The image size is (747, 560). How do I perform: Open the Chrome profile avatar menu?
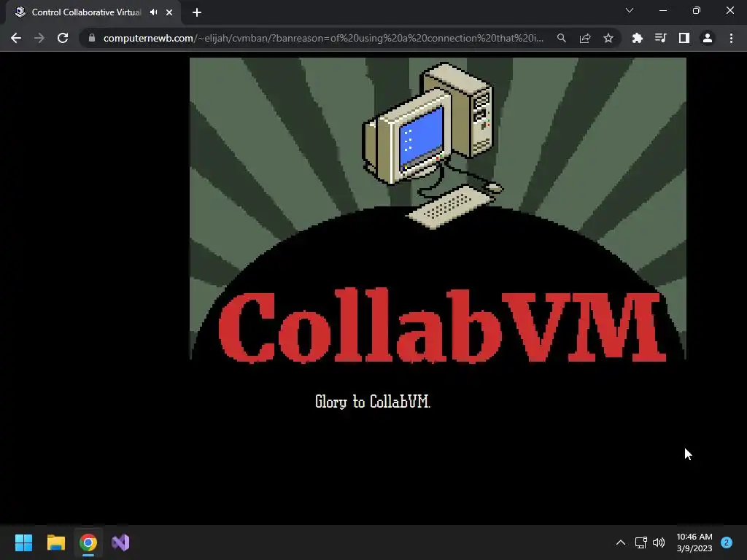coord(708,38)
